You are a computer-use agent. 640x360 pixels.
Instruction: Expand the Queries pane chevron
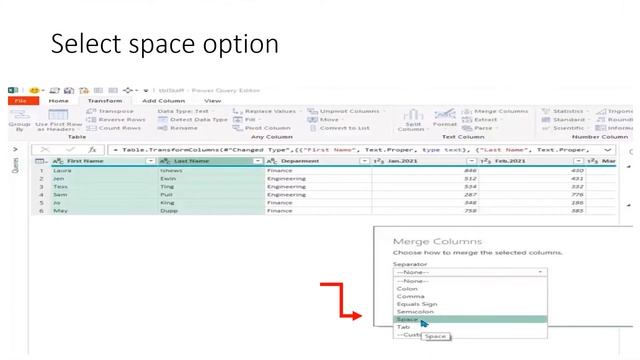(x=16, y=149)
